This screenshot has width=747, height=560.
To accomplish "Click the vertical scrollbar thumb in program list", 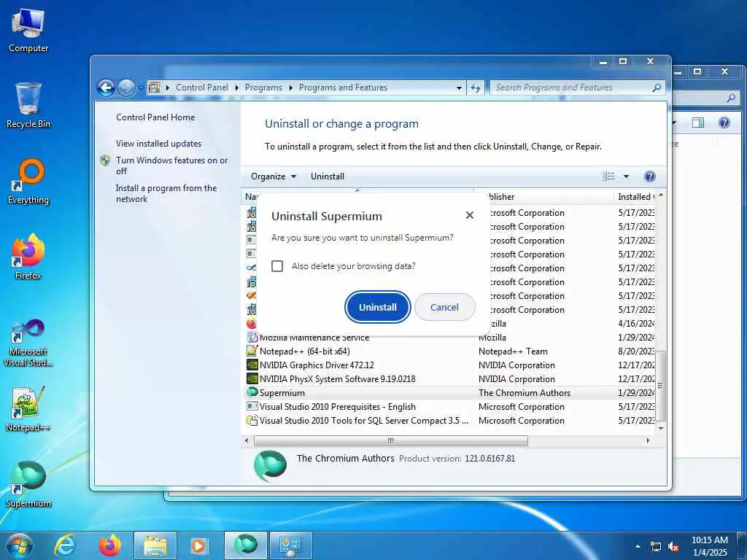I will (x=661, y=386).
